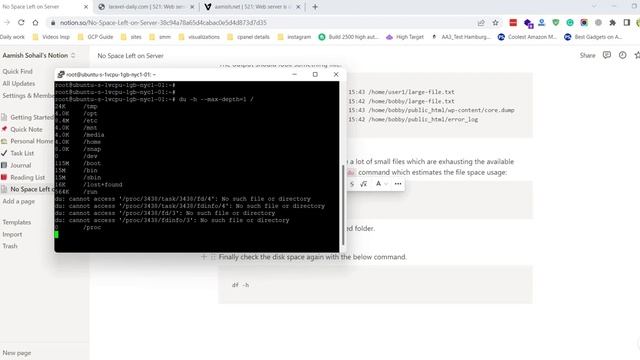Screen dimensions: 640x360
Task: Bookmark this page with the star icon
Action: (x=495, y=23)
